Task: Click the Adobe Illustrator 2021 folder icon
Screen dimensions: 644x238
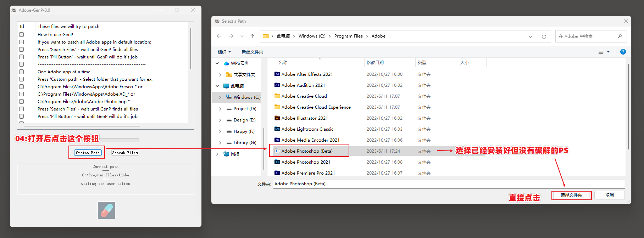Action: coord(277,118)
